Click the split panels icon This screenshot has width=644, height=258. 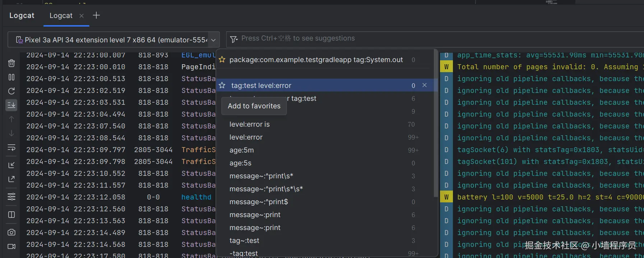tap(11, 215)
